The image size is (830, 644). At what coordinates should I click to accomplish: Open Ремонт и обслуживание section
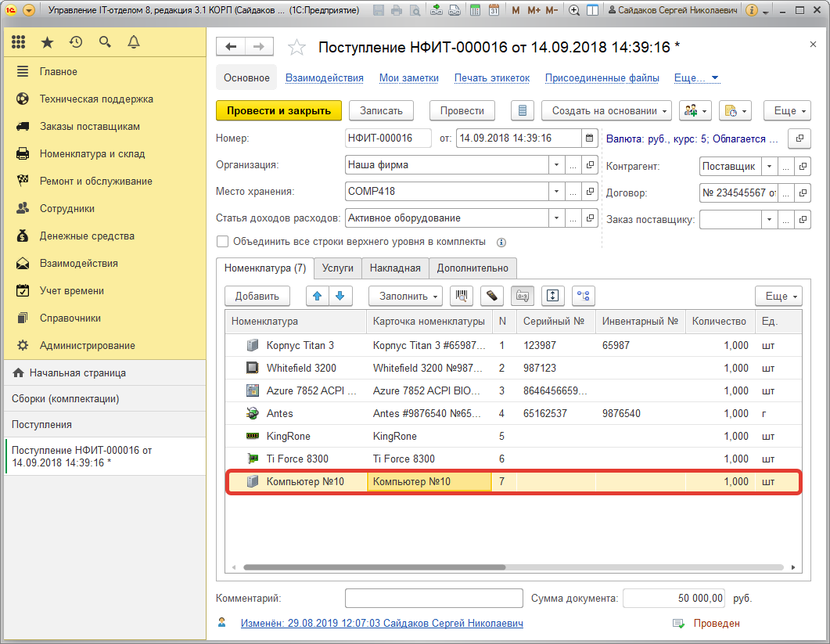pos(105,181)
